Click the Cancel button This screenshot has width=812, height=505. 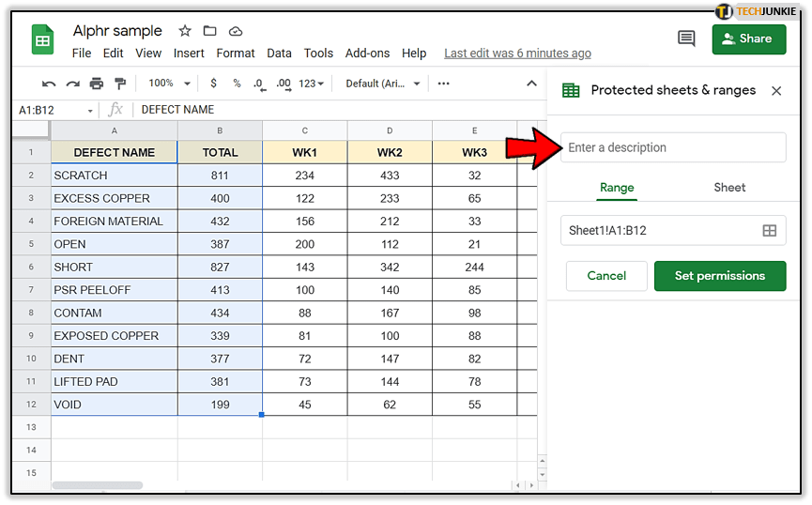(606, 276)
